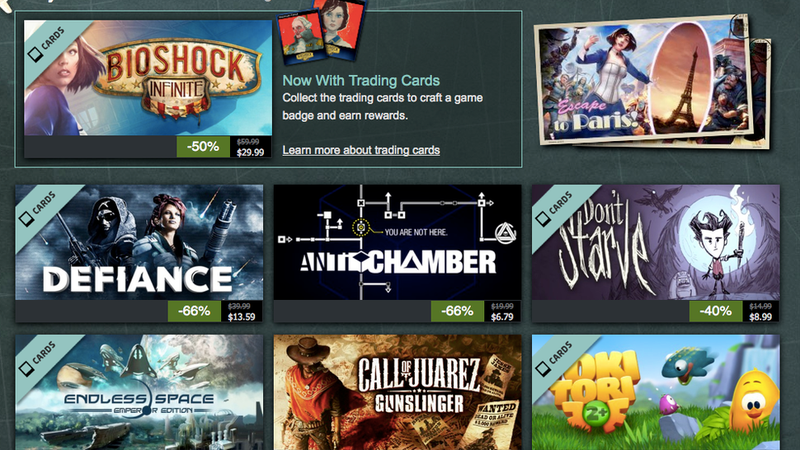Click the CARDS badge on Toki Tori 2+
This screenshot has width=800, height=450.
click(555, 358)
